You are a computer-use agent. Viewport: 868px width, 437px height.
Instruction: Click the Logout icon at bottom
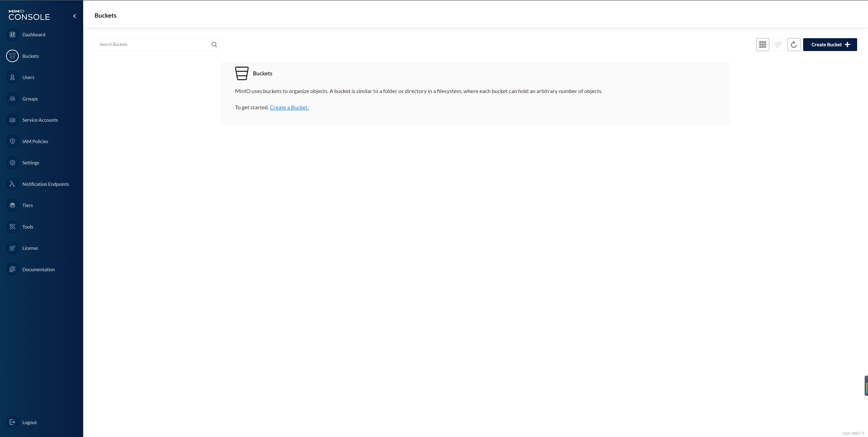pyautogui.click(x=12, y=422)
